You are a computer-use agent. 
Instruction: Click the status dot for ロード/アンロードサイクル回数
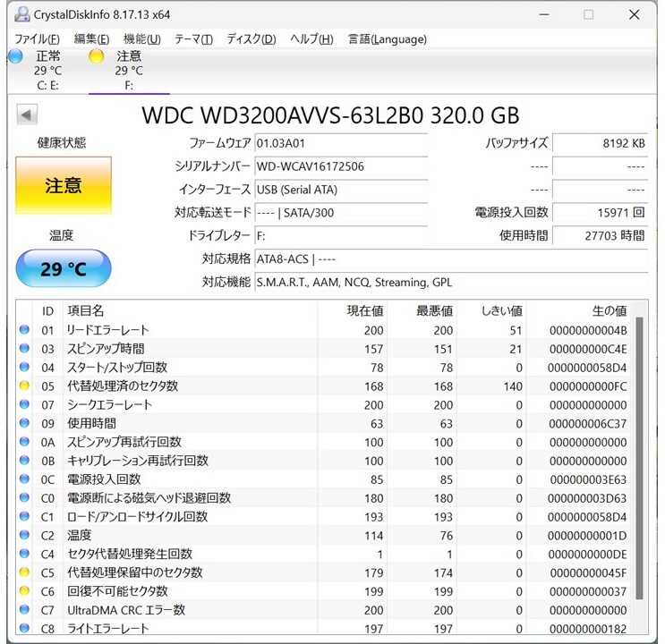point(24,516)
